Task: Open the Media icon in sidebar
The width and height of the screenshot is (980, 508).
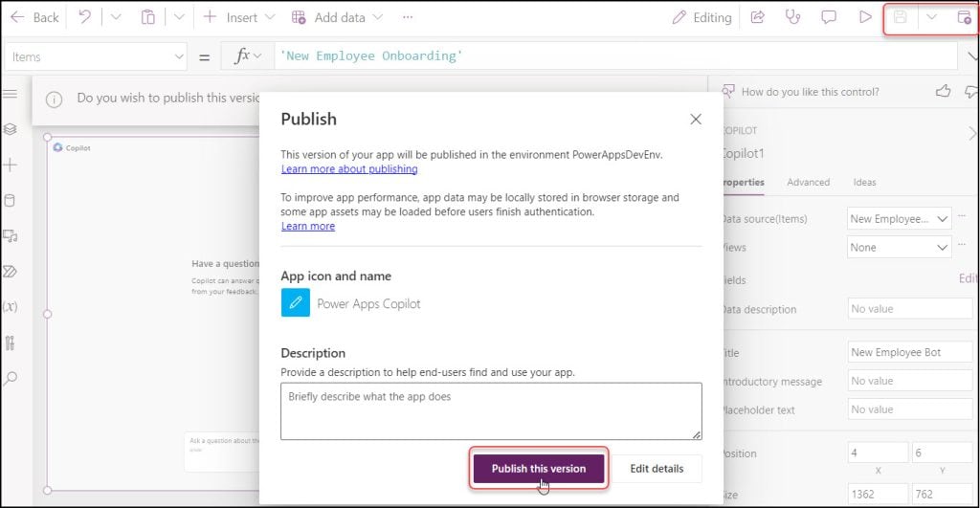Action: click(x=10, y=236)
